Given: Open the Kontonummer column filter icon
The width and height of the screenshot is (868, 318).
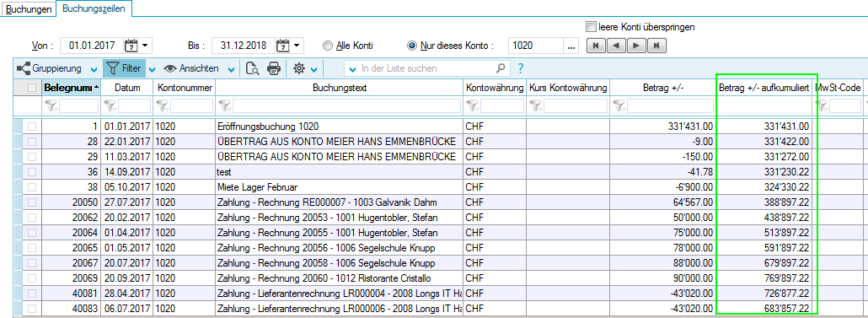Looking at the screenshot, I should pos(163,105).
